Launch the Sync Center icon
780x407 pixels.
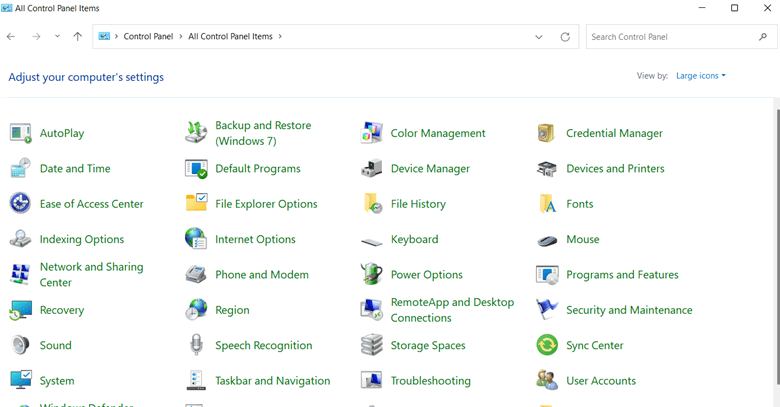(547, 346)
